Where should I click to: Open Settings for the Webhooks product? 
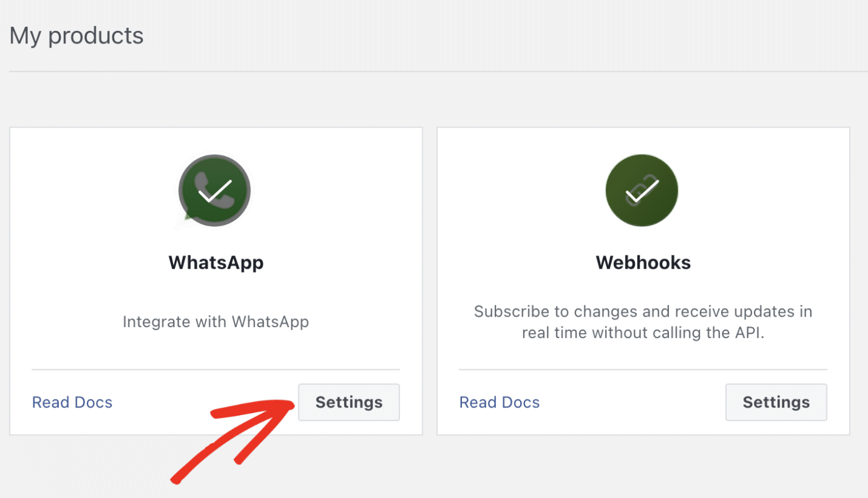[776, 402]
